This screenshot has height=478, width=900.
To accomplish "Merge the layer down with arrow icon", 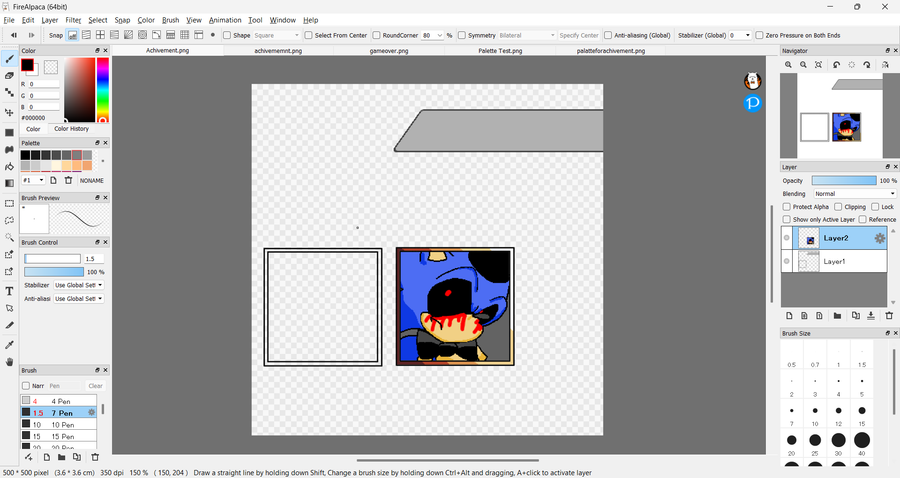I will coord(871,316).
